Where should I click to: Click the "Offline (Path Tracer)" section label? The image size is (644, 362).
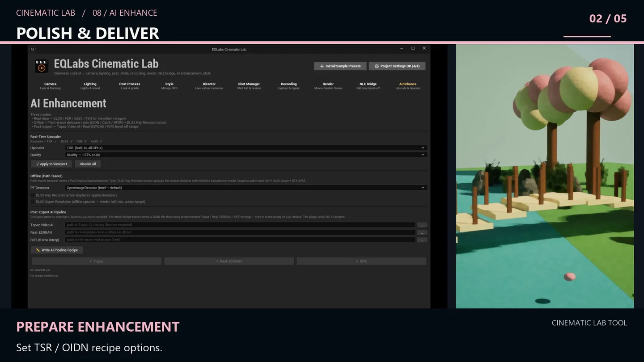(x=47, y=176)
